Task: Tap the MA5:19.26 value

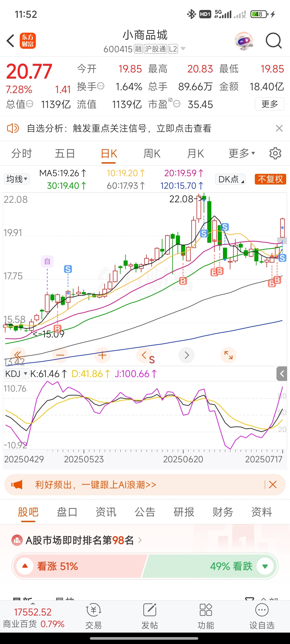Action: 63,173
